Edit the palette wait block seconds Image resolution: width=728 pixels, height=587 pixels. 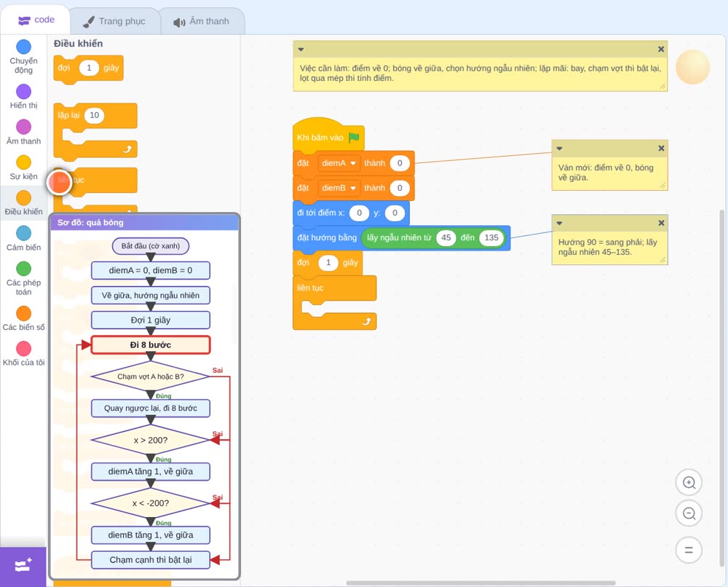coord(89,68)
